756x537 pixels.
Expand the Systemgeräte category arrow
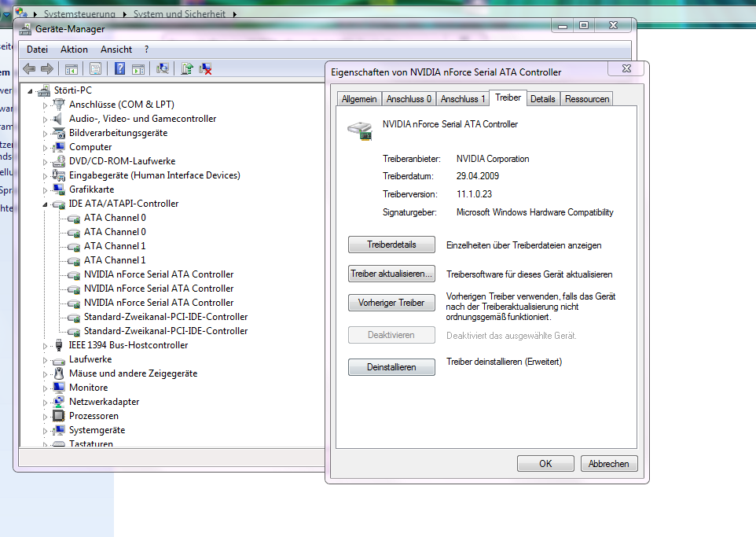45,431
